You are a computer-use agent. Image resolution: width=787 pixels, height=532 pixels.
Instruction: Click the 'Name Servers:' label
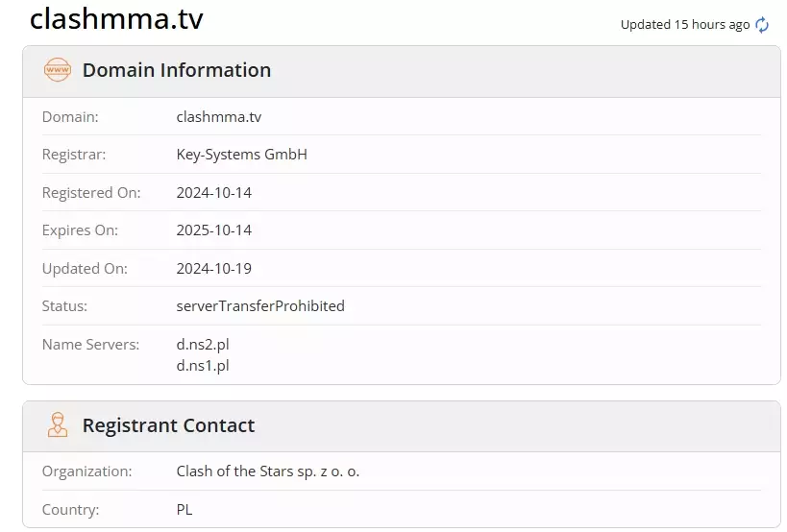[x=90, y=345]
